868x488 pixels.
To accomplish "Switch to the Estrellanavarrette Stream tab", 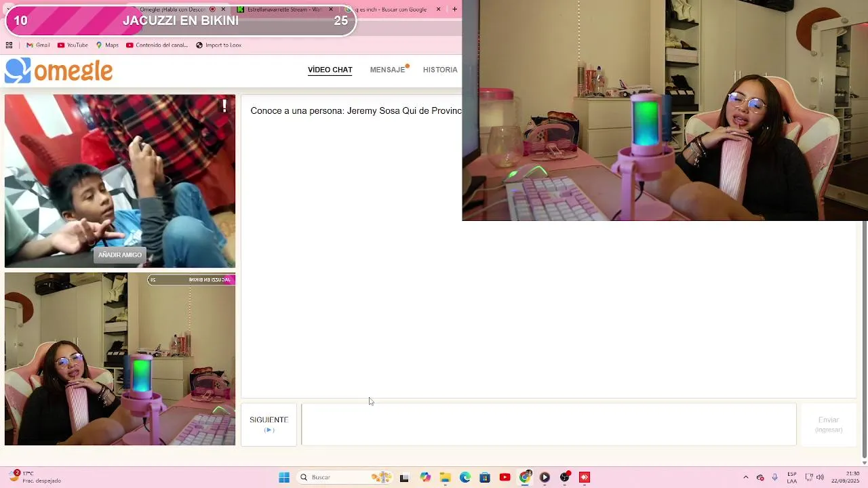I will tap(283, 9).
